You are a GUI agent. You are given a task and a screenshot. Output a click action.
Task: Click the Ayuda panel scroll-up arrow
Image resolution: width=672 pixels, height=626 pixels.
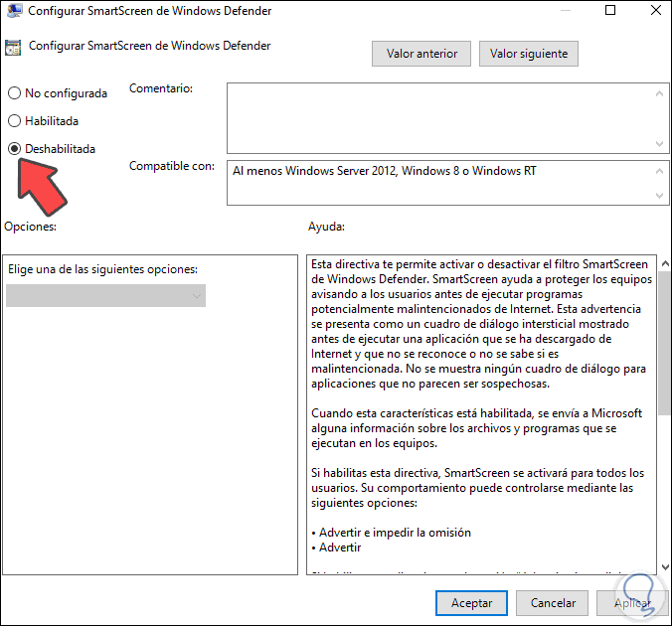(x=665, y=263)
